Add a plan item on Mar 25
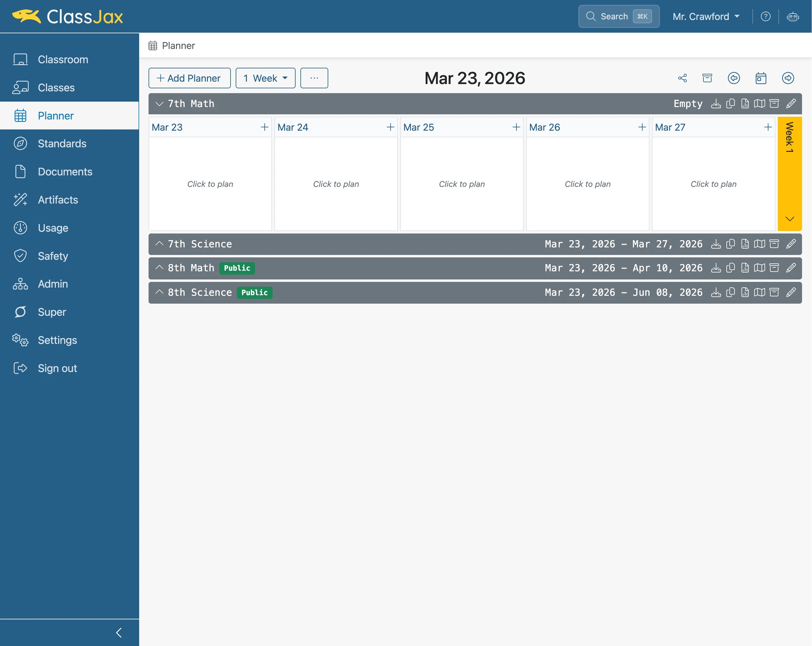812x646 pixels. pos(516,127)
